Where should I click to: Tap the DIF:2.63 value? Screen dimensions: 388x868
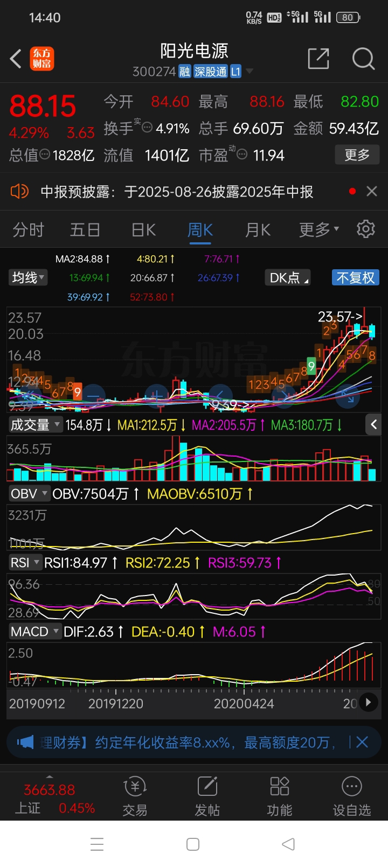tap(94, 632)
